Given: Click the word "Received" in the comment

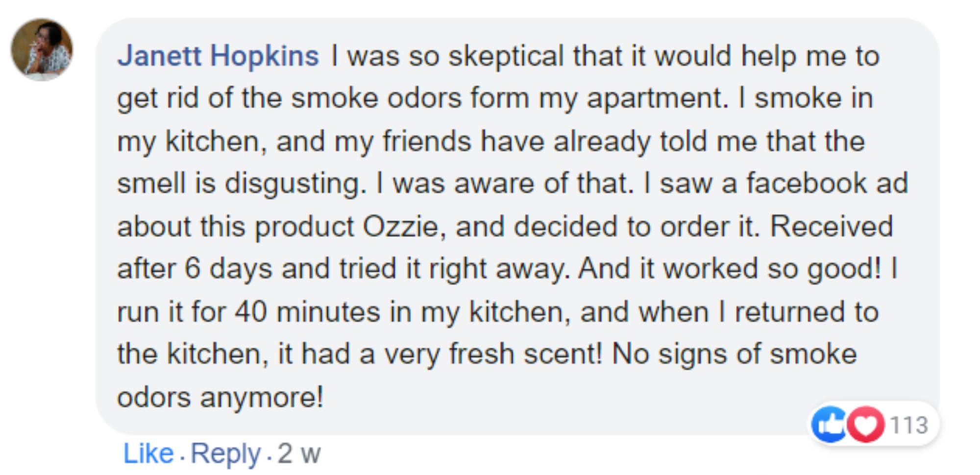Looking at the screenshot, I should 832,227.
